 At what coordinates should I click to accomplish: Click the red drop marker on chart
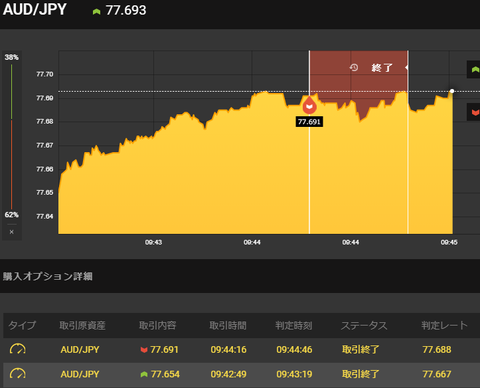pos(309,105)
